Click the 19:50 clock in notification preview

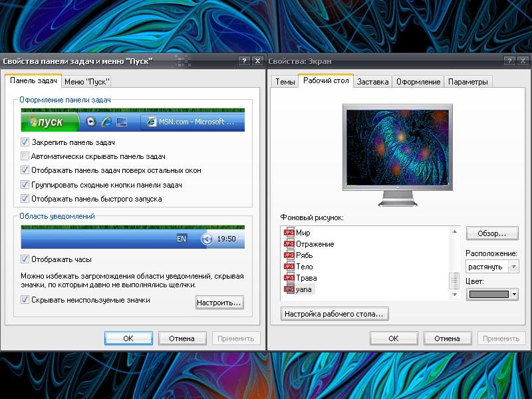(226, 239)
